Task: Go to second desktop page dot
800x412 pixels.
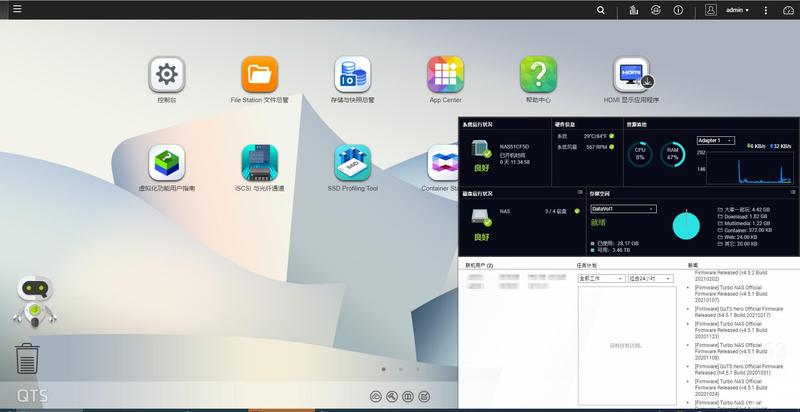Action: (401, 369)
